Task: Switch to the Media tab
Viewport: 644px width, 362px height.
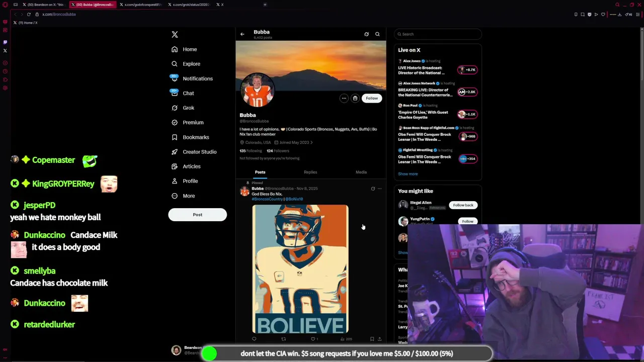Action: pos(361,172)
